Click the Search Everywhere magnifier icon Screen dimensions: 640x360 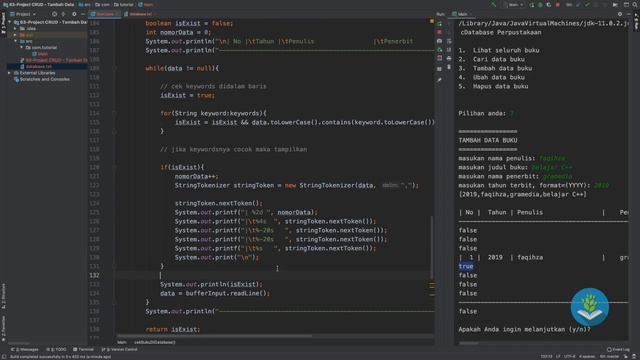[635, 4]
